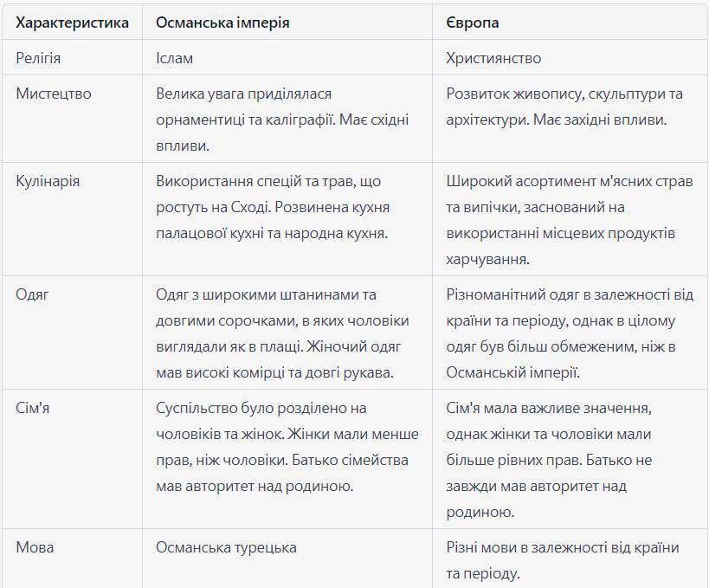
Task: Click the Християнство cell
Action: point(493,58)
